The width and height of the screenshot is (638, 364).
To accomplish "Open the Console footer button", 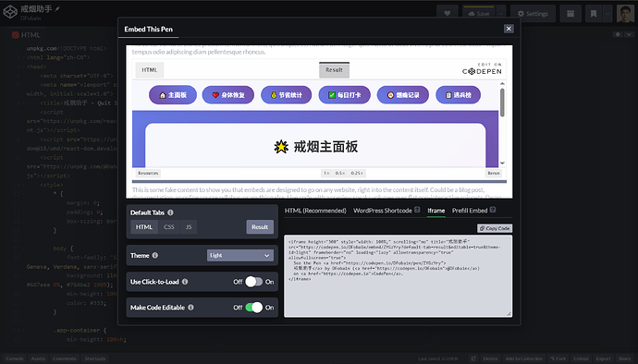I will coord(15,358).
